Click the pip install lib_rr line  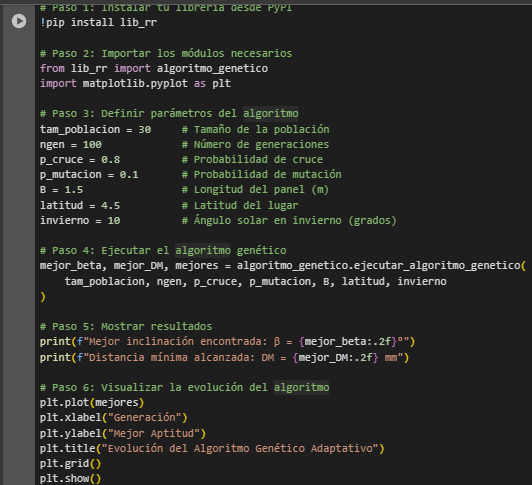click(x=98, y=22)
